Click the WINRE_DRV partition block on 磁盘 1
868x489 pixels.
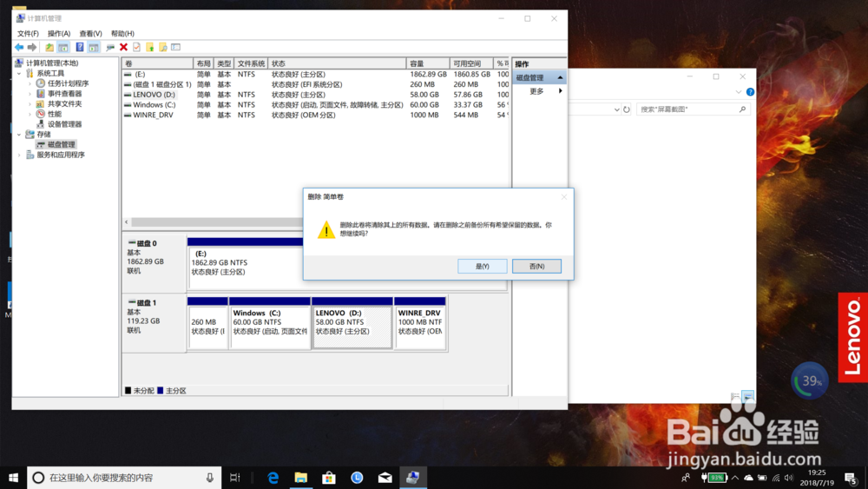click(x=419, y=323)
